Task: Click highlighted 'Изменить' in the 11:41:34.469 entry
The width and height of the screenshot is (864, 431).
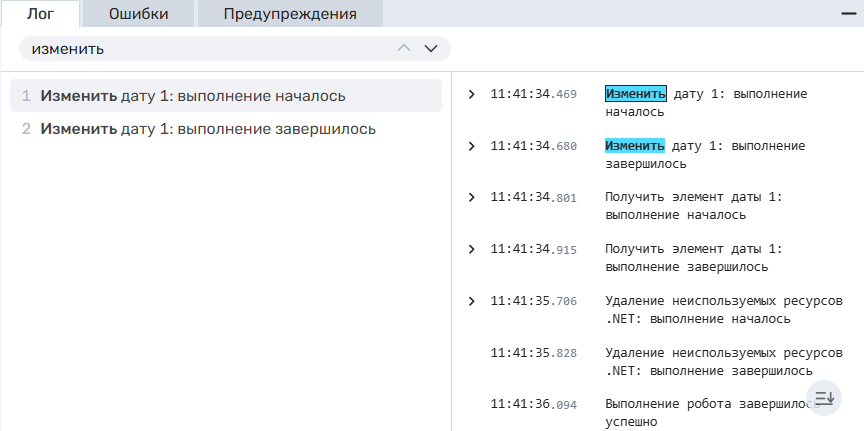Action: point(635,94)
